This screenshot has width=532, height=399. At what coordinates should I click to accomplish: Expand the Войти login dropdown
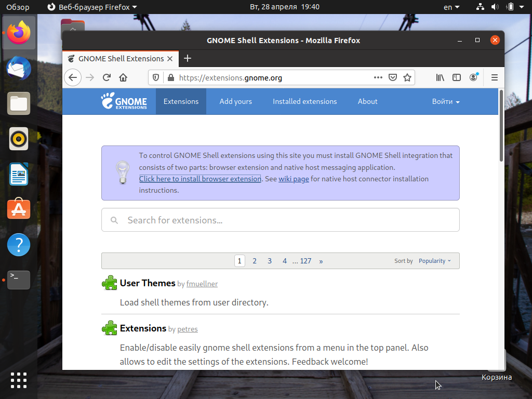pyautogui.click(x=446, y=101)
